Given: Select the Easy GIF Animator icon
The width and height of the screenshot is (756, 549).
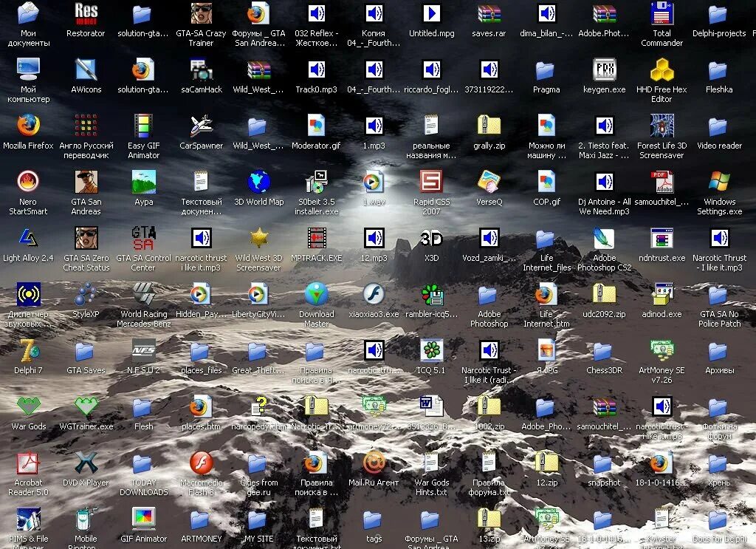Looking at the screenshot, I should 144,126.
